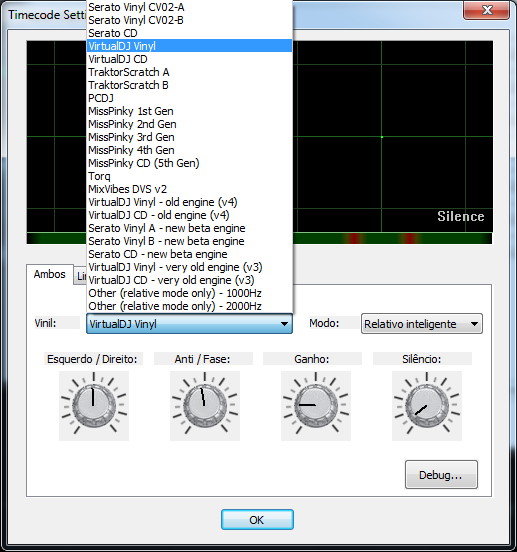Choose Torq in the vinyl list

point(189,176)
